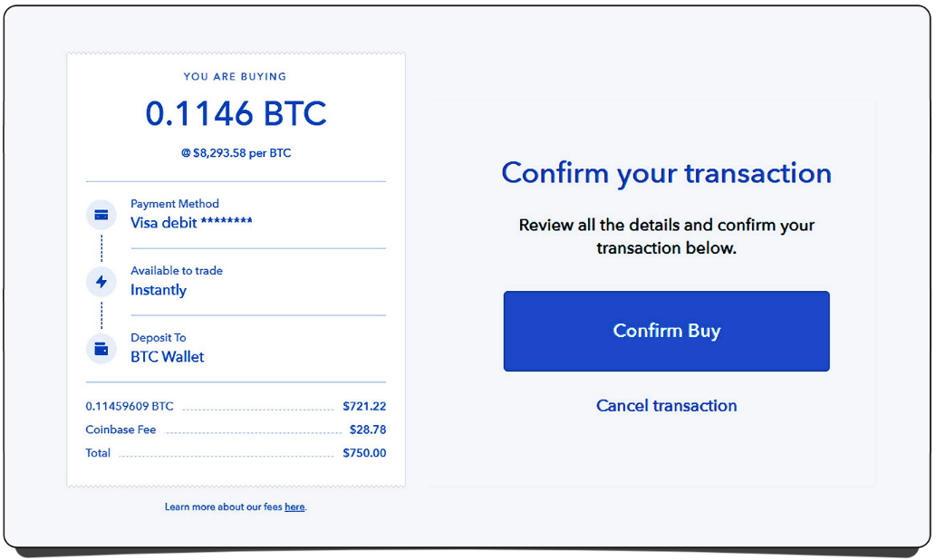The width and height of the screenshot is (936, 560).
Task: Click the $750.00 total amount
Action: pos(364,453)
